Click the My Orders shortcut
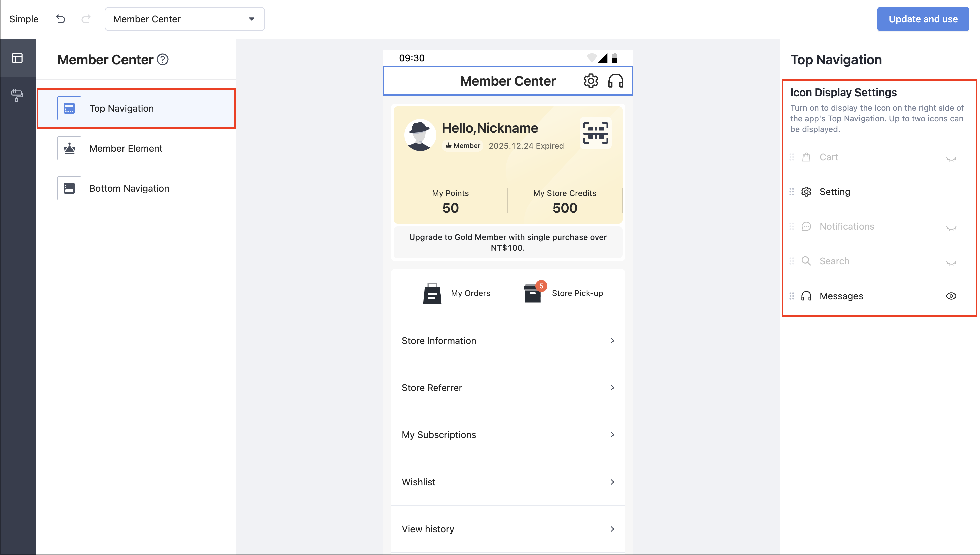 tap(456, 293)
